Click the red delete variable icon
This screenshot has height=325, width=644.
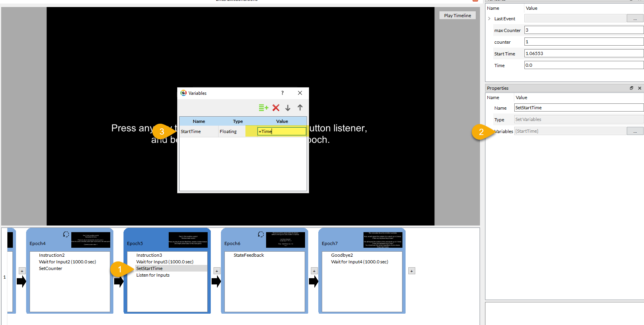point(276,108)
